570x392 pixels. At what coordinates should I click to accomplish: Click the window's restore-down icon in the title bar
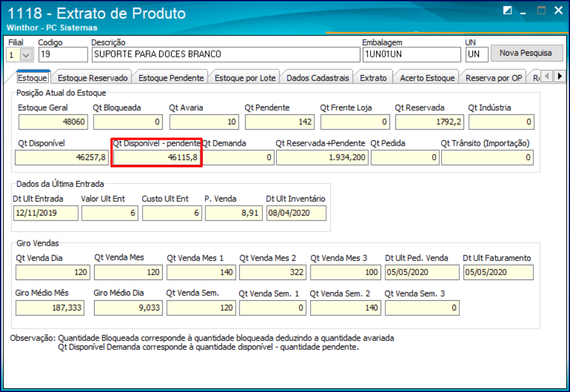[507, 11]
